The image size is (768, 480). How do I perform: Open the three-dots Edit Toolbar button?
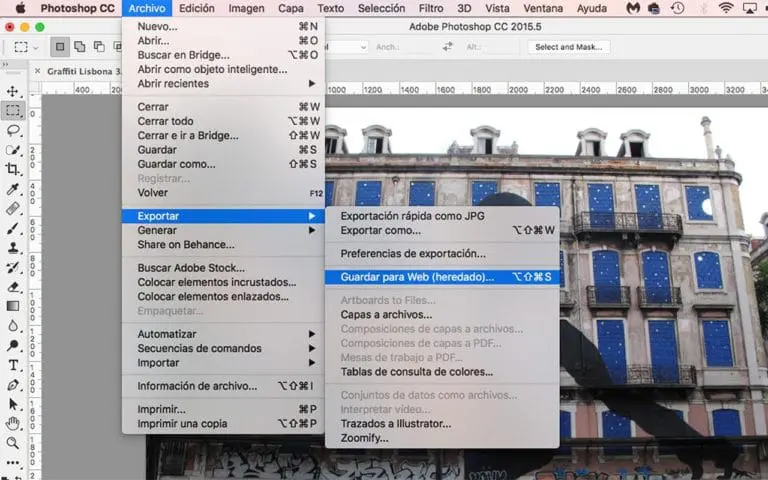pos(13,462)
